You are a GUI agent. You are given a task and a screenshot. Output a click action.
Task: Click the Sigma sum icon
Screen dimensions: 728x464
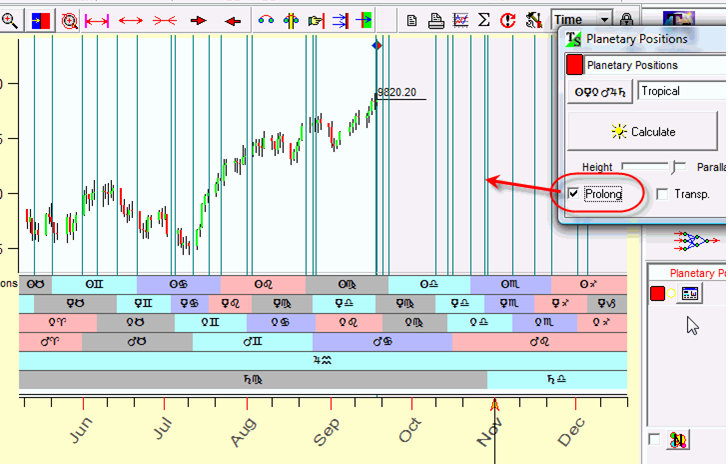pos(484,20)
